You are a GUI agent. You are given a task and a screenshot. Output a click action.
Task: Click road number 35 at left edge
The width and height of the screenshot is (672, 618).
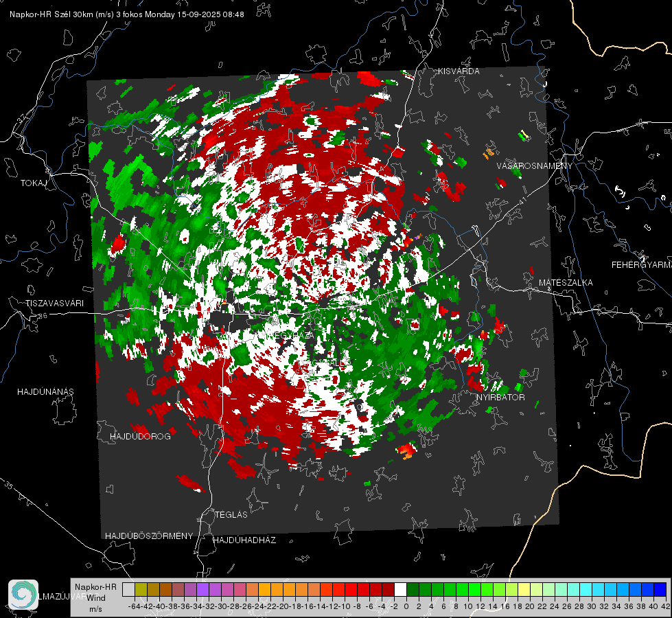(x=9, y=486)
